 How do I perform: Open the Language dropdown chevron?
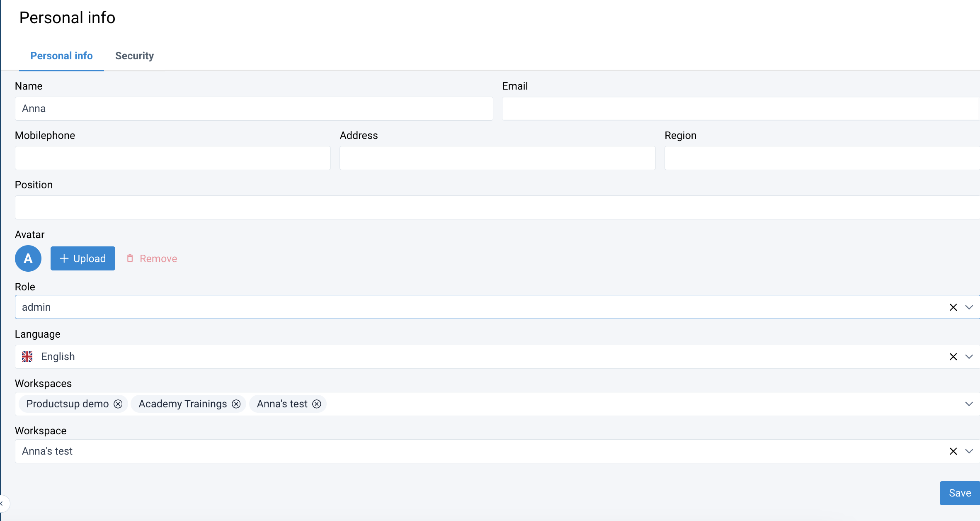pos(969,357)
